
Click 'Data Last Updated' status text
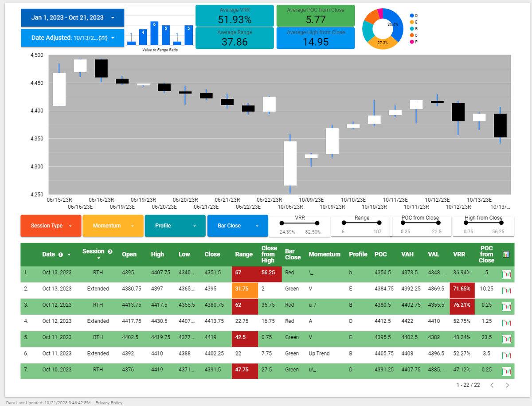[x=49, y=403]
